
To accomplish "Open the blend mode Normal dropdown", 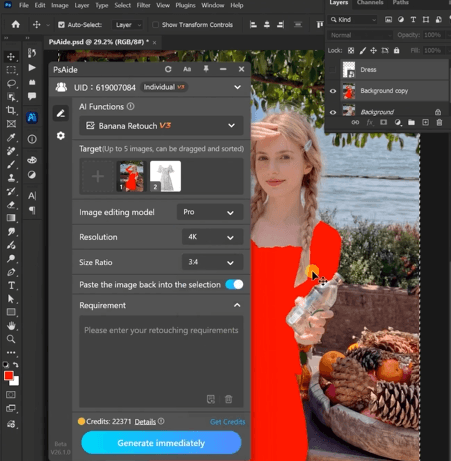I will tap(360, 35).
